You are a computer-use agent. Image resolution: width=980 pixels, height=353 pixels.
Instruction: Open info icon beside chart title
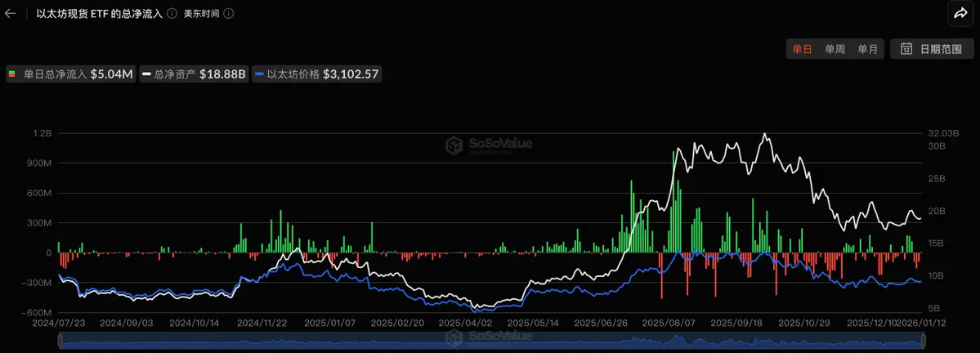(x=172, y=13)
